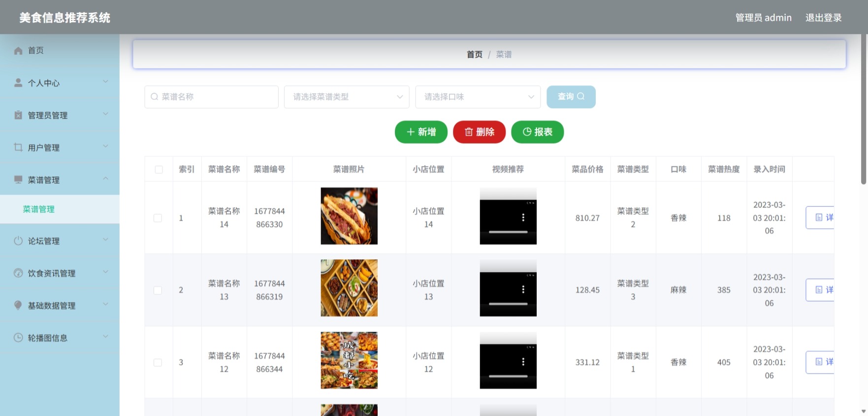Expand the 管理员管理 menu chevron

point(105,114)
